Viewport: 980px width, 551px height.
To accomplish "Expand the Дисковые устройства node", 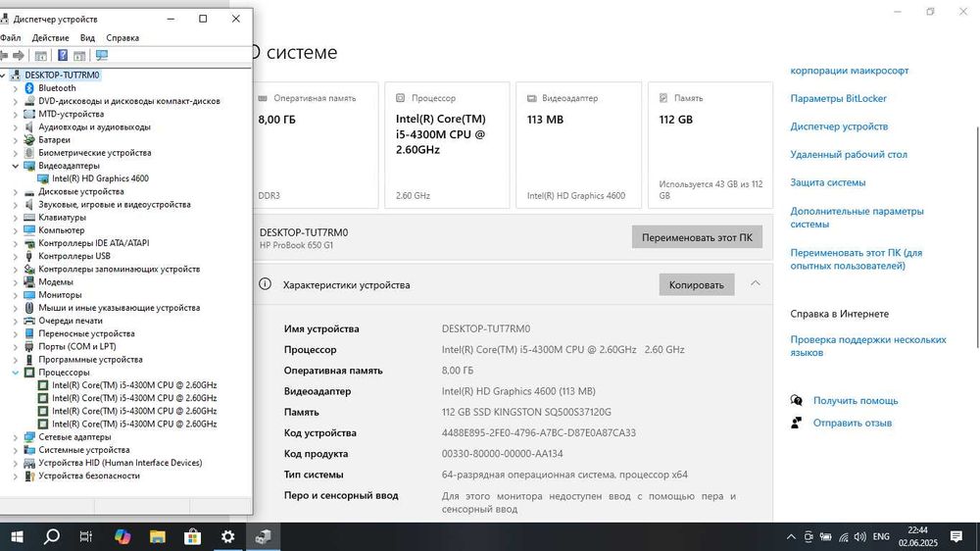I will click(x=16, y=192).
